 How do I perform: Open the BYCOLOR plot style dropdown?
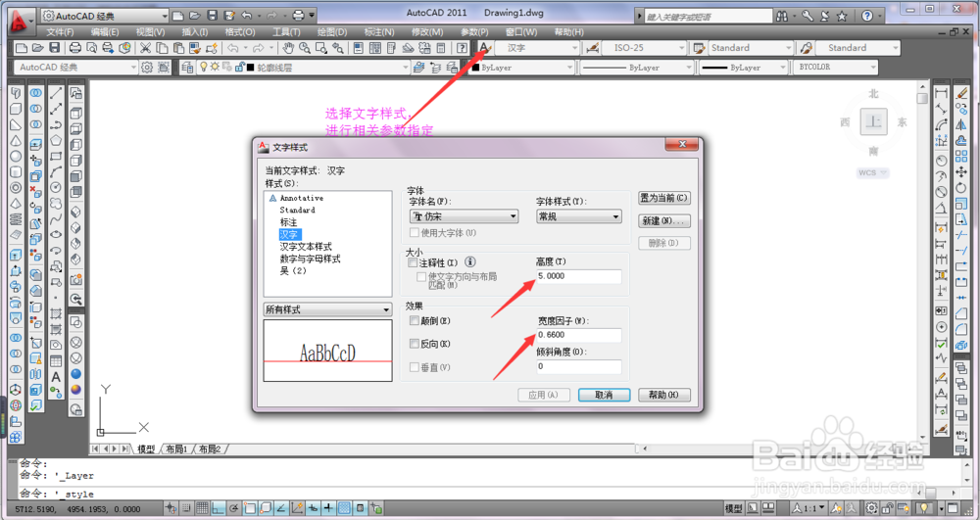(836, 67)
